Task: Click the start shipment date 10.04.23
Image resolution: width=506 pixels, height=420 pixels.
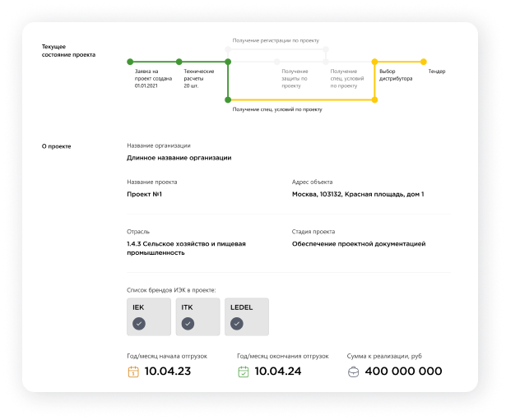Action: tap(167, 372)
